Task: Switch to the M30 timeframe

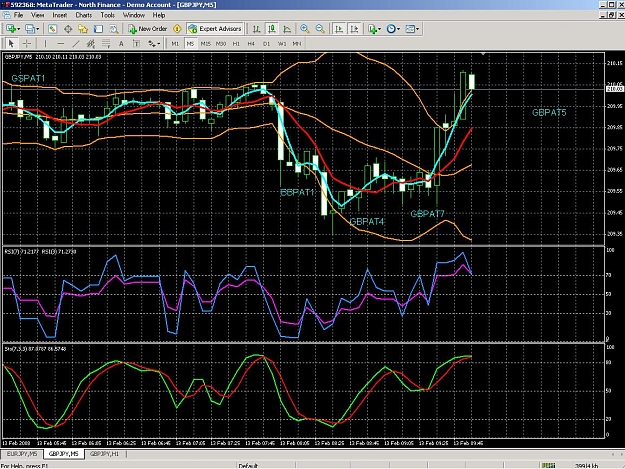Action: click(x=221, y=43)
